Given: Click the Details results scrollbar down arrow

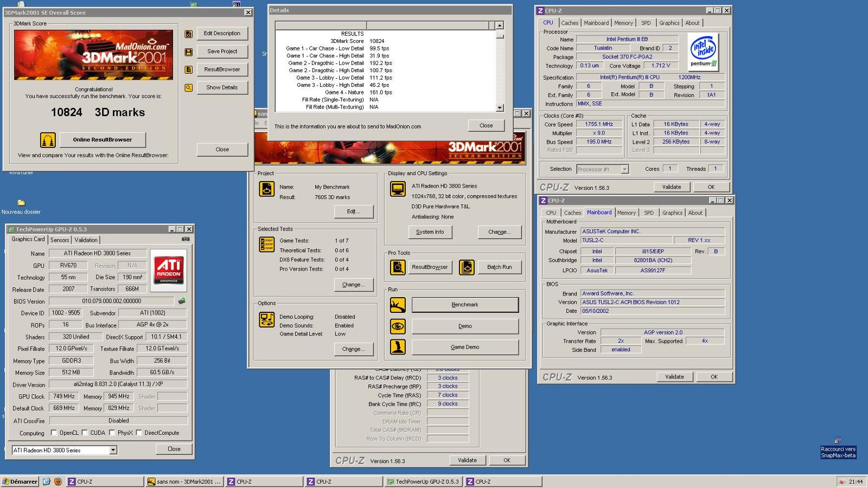Looking at the screenshot, I should pyautogui.click(x=500, y=108).
